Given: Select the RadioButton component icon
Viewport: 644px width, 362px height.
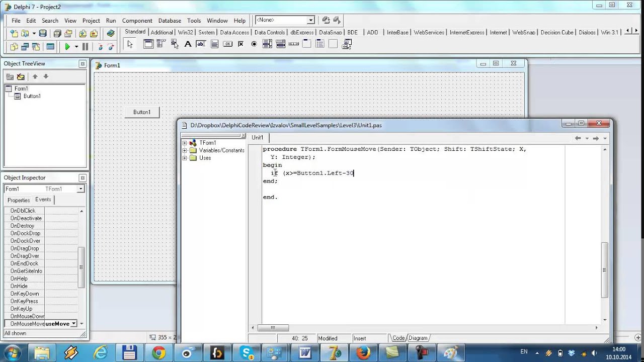Looking at the screenshot, I should coord(254,44).
